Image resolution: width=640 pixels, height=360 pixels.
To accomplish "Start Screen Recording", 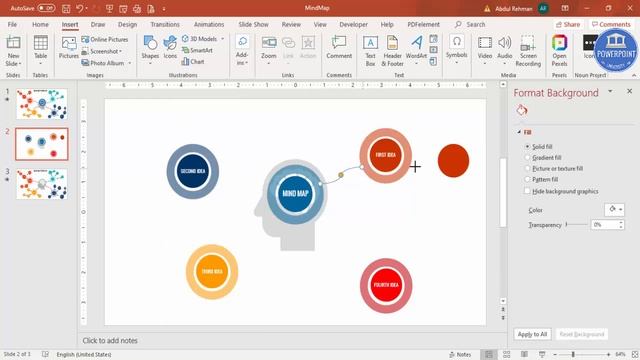I will click(x=528, y=51).
